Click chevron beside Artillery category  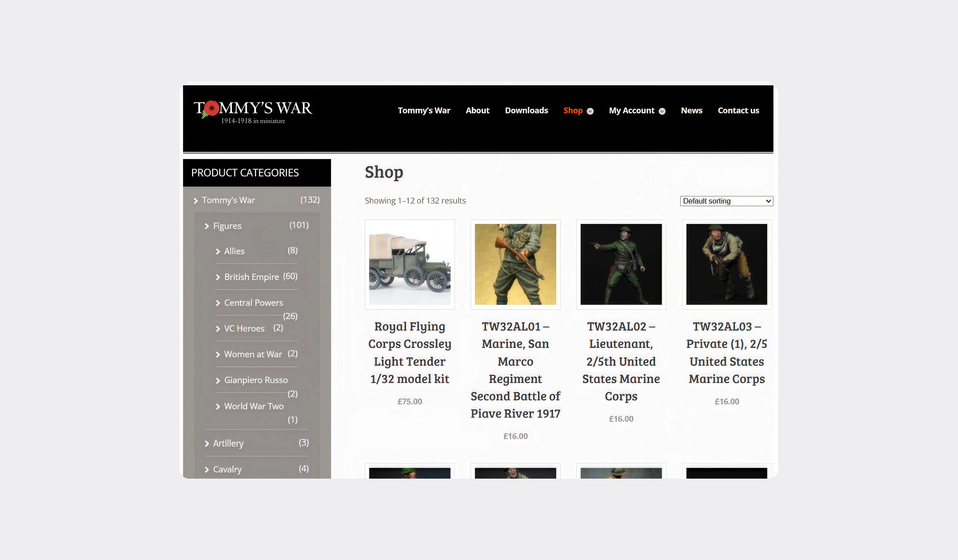tap(207, 444)
